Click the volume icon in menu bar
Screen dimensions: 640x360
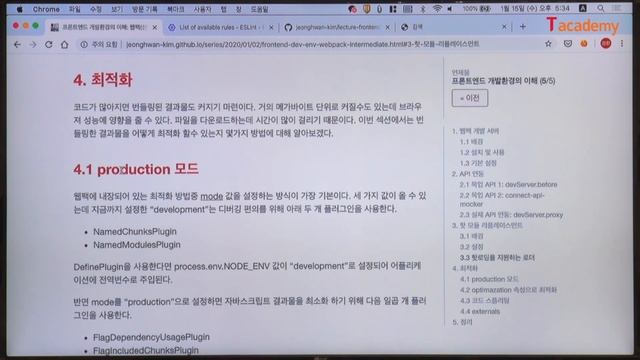[450, 9]
